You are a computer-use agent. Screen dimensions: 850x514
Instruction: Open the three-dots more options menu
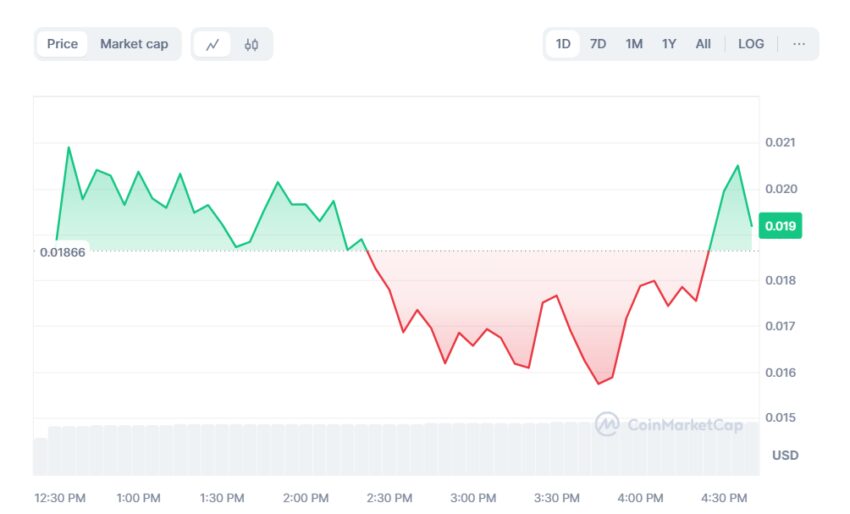(799, 44)
